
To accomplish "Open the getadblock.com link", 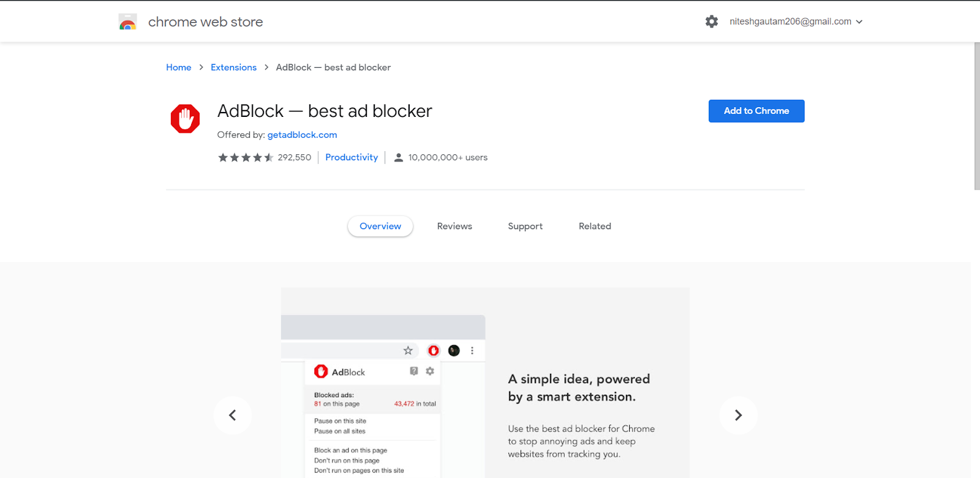I will coord(302,135).
